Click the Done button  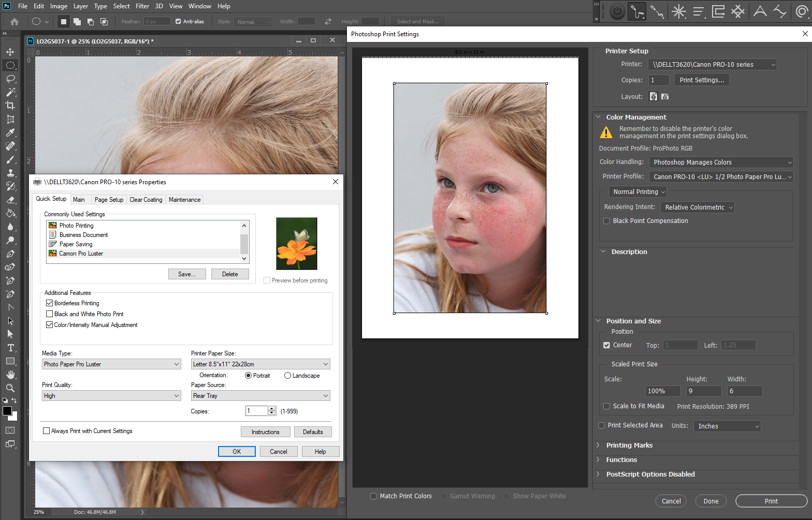click(x=711, y=501)
